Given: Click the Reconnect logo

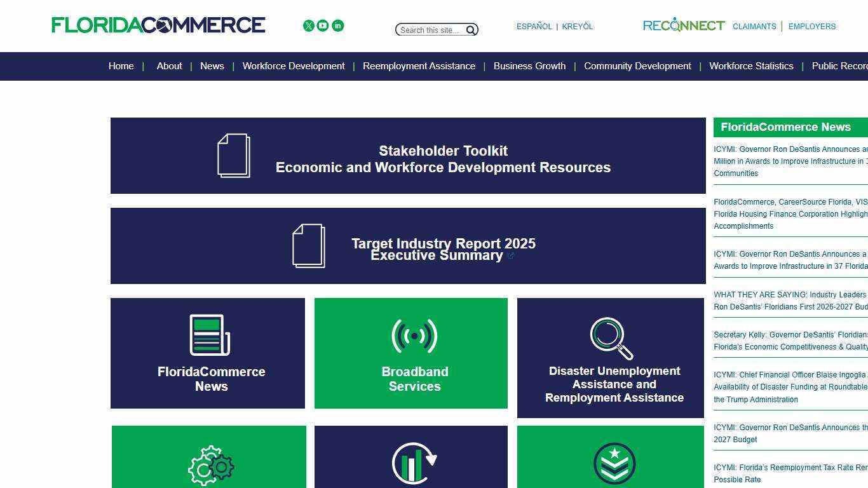Looking at the screenshot, I should coord(684,25).
